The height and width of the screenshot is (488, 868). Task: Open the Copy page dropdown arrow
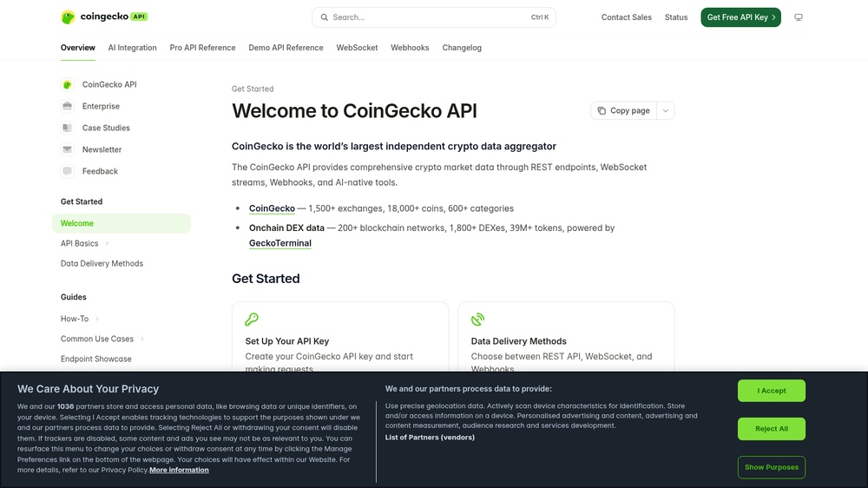(x=666, y=111)
